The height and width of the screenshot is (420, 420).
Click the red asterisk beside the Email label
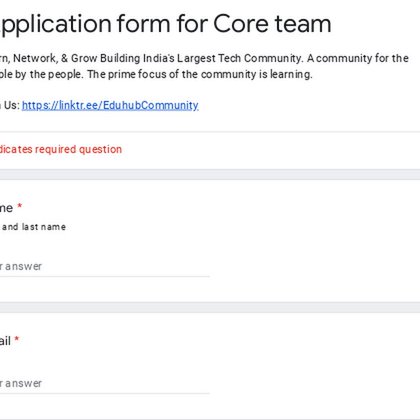point(17,339)
